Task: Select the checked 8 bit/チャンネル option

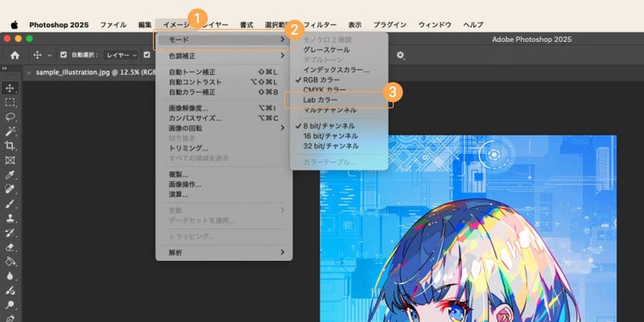Action: tap(339, 125)
